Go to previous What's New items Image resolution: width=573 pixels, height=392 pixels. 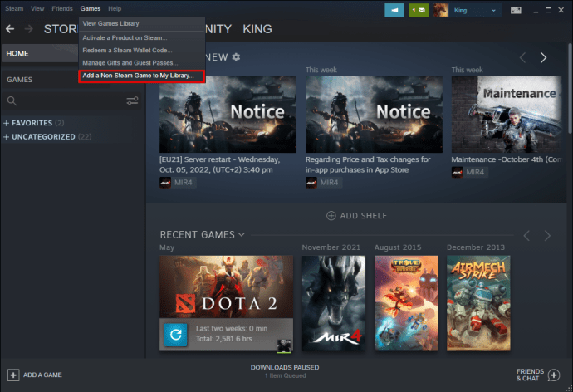tap(523, 57)
